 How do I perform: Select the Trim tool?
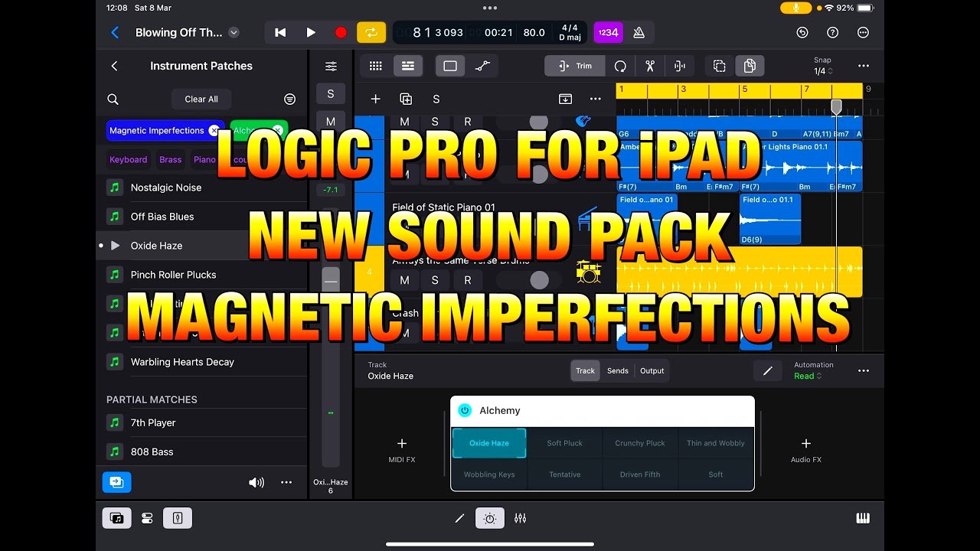click(575, 66)
